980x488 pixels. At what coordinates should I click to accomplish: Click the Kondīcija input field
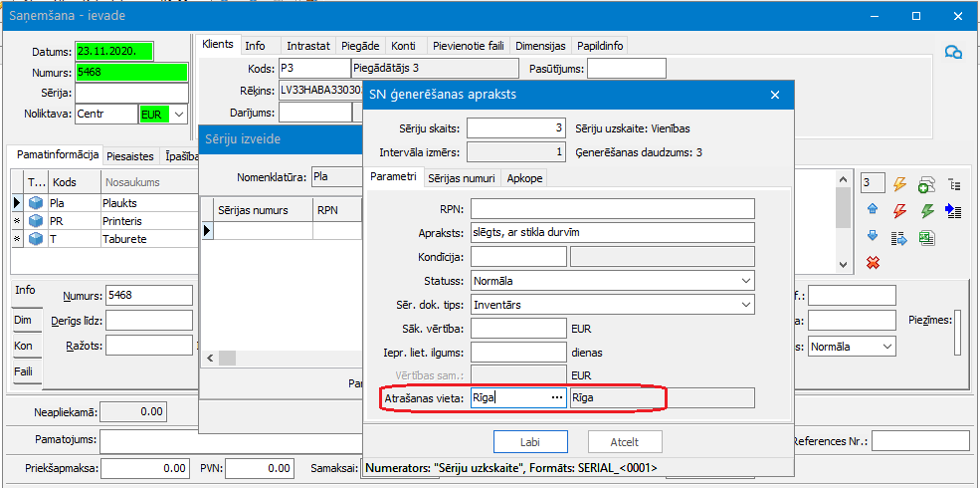click(518, 257)
